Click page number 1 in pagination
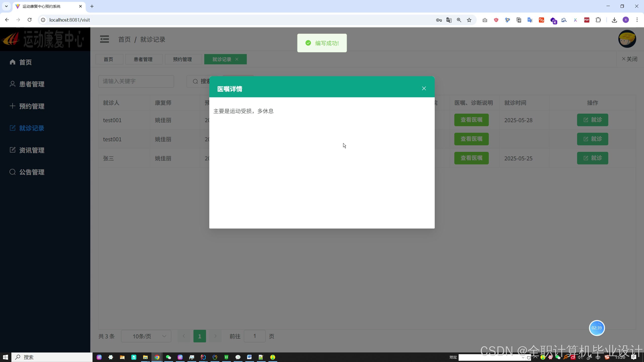 pos(199,336)
